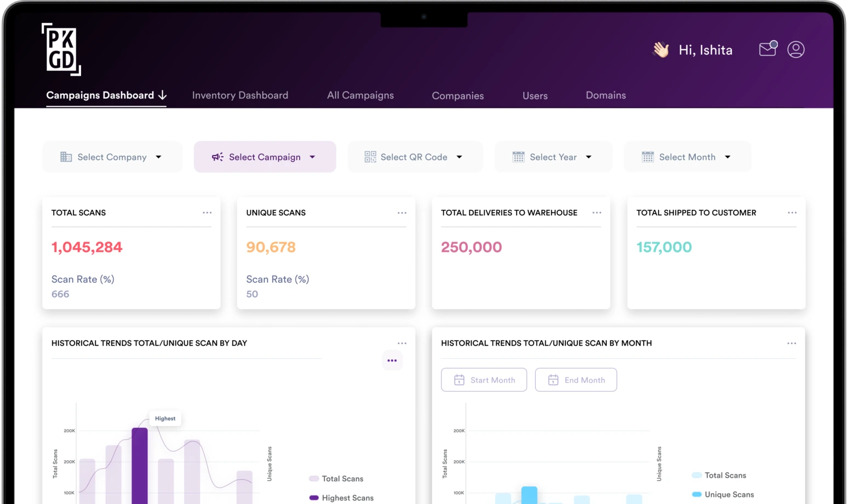848x504 pixels.
Task: Open the Select Month dropdown
Action: pos(687,157)
